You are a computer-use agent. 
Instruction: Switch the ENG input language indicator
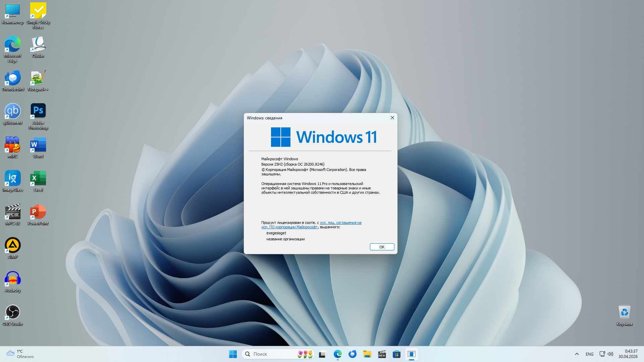[x=590, y=354]
